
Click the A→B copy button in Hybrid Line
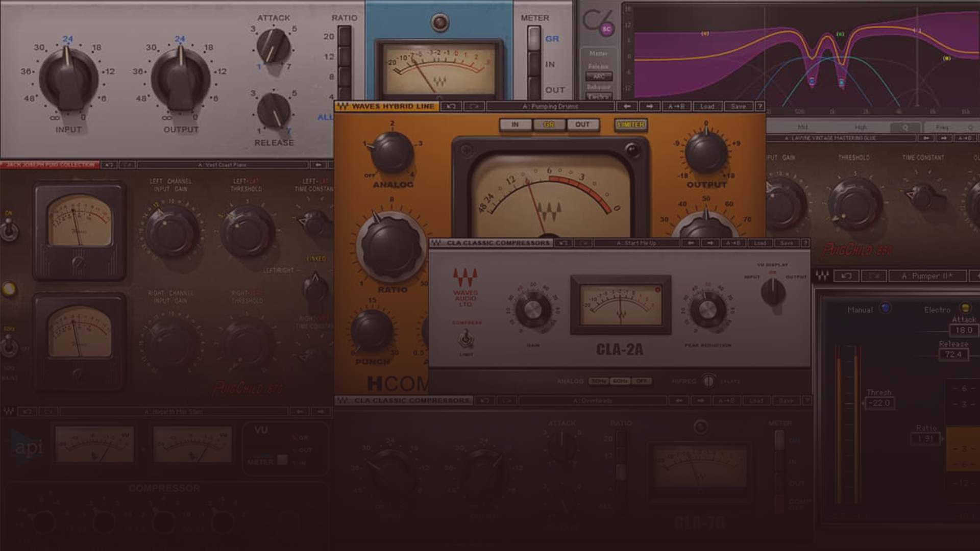point(676,107)
